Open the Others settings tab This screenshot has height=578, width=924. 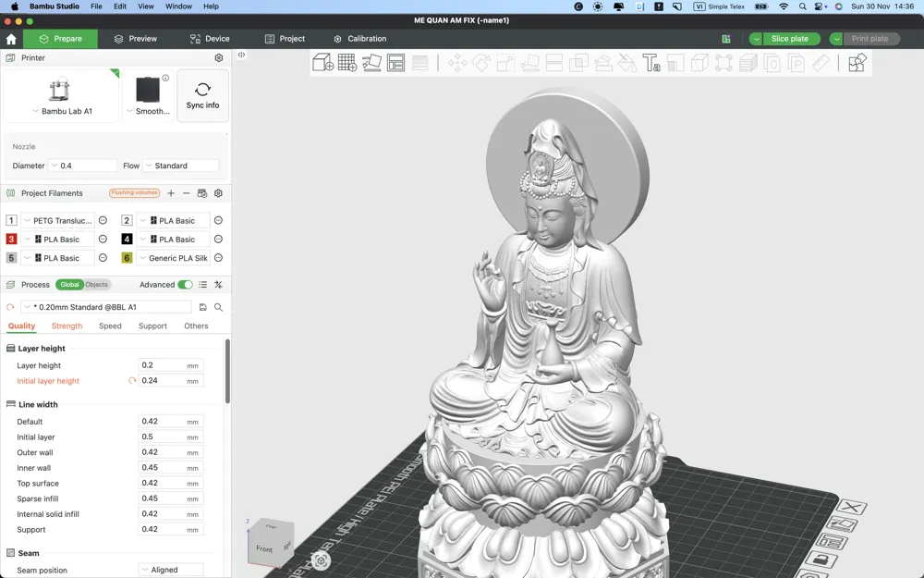click(196, 326)
